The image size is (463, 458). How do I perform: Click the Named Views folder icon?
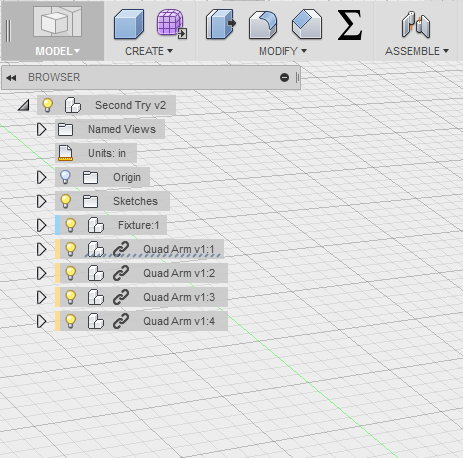tap(65, 129)
